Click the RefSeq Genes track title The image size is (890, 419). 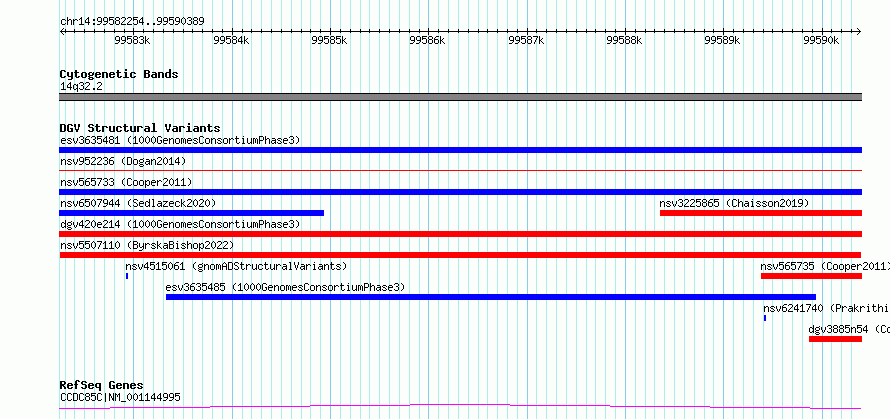[x=102, y=386]
